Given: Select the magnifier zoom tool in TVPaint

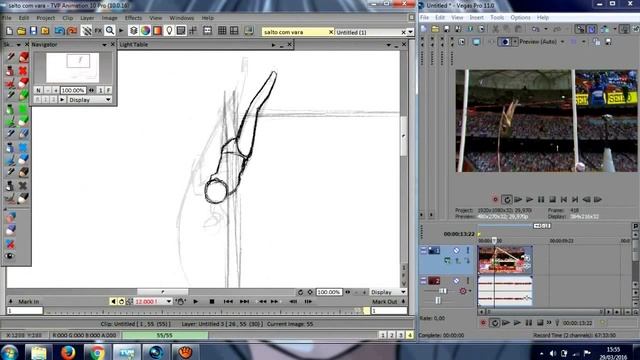Looking at the screenshot, I should (x=110, y=31).
